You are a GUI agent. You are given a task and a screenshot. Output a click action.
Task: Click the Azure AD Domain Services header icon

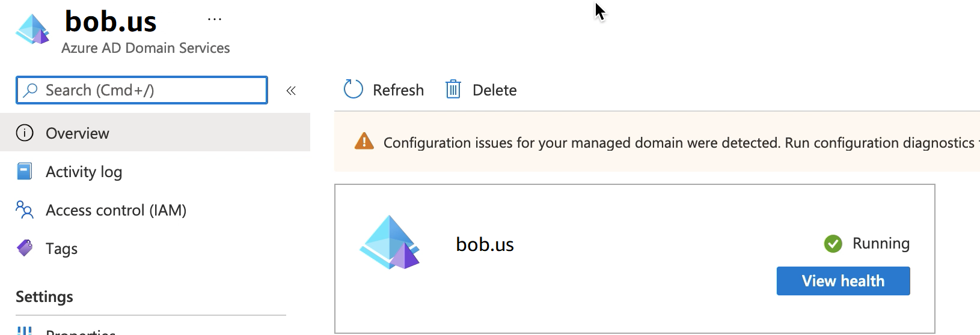coord(32,29)
